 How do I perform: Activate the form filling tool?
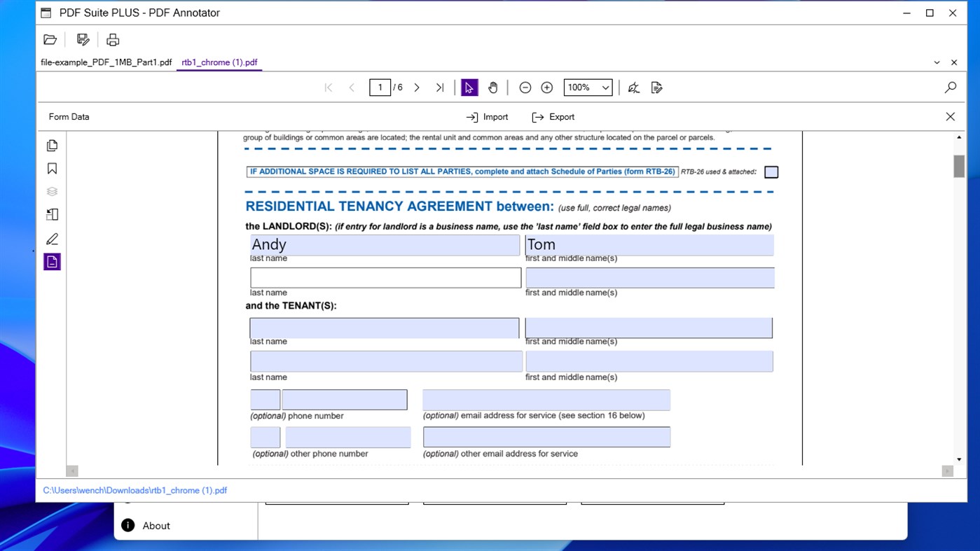(656, 87)
